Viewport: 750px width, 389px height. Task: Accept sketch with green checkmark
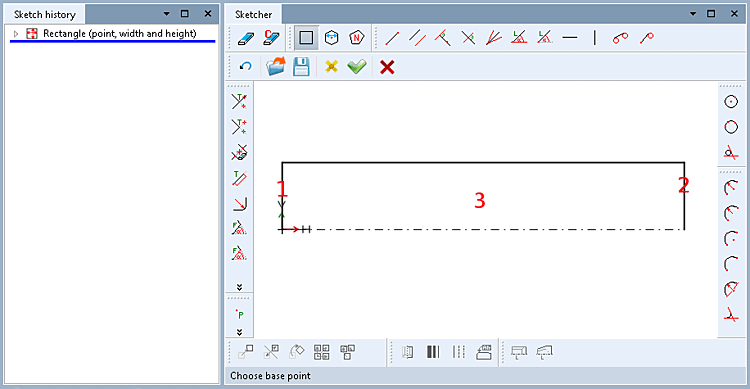coord(357,67)
